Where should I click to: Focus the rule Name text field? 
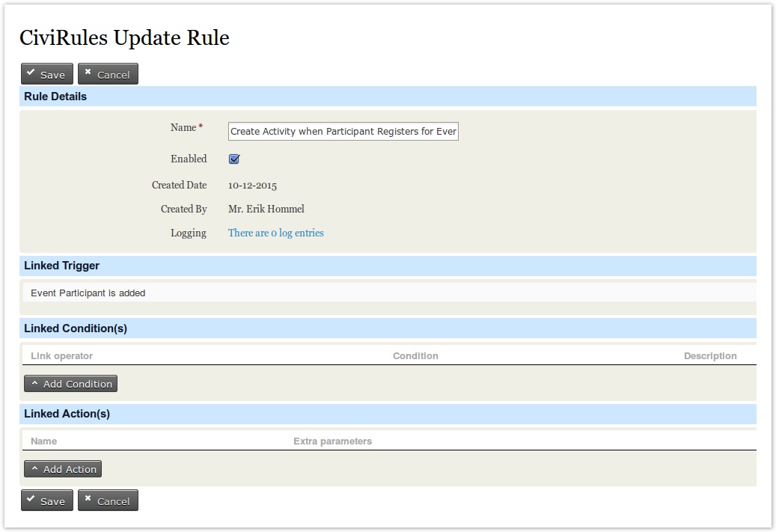[x=343, y=132]
